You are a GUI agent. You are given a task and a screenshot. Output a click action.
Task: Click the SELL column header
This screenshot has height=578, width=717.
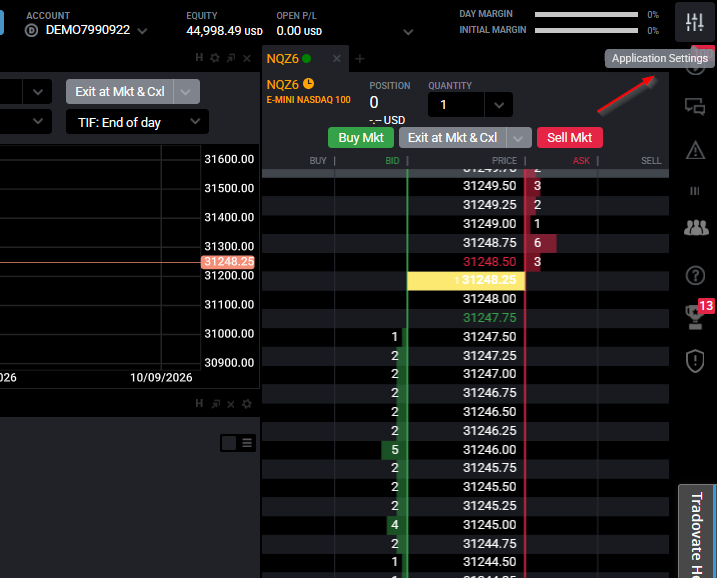(x=651, y=161)
